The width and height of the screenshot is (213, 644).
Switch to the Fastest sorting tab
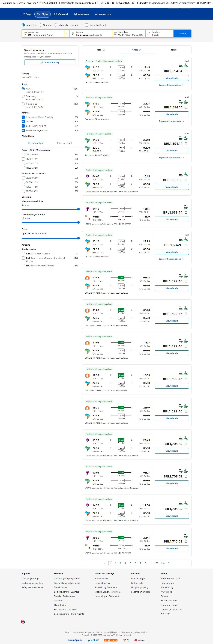(173, 50)
